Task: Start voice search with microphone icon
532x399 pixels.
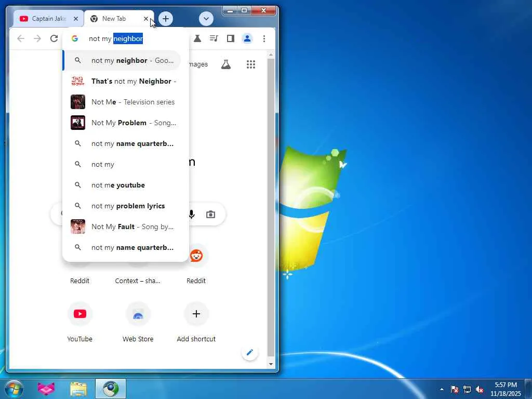Action: pyautogui.click(x=192, y=215)
